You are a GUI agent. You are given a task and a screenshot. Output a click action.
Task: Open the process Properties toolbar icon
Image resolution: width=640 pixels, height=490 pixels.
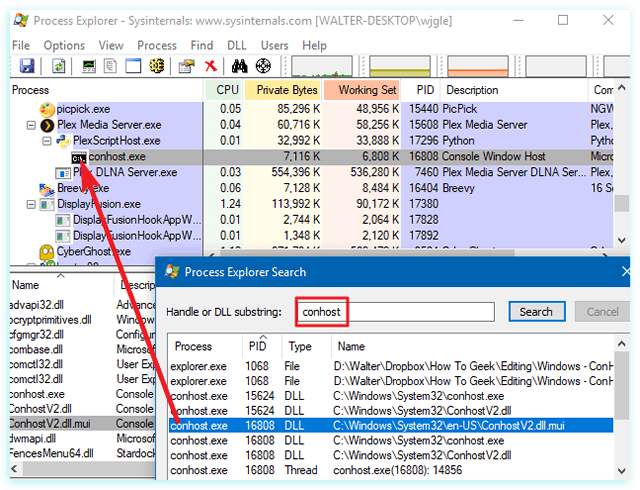tap(187, 66)
